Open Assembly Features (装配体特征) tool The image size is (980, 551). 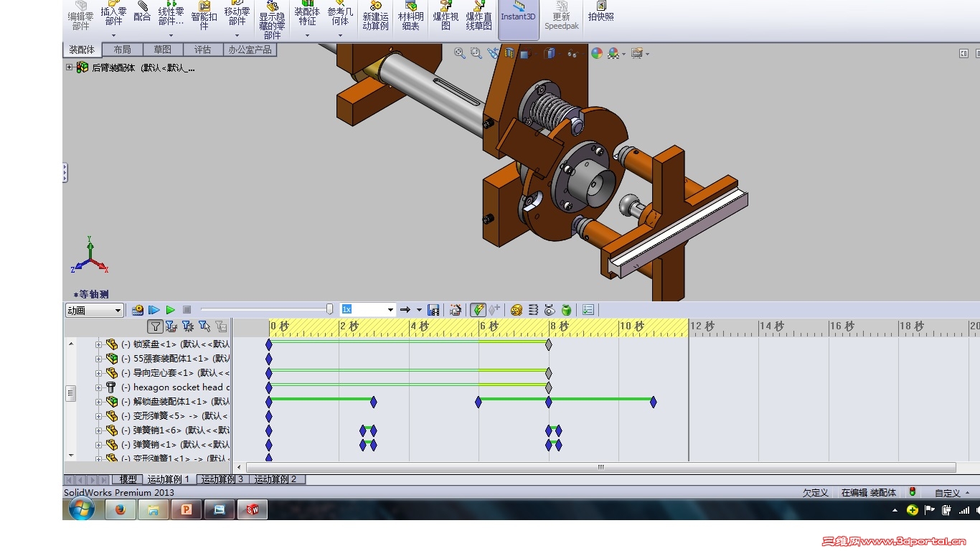307,14
